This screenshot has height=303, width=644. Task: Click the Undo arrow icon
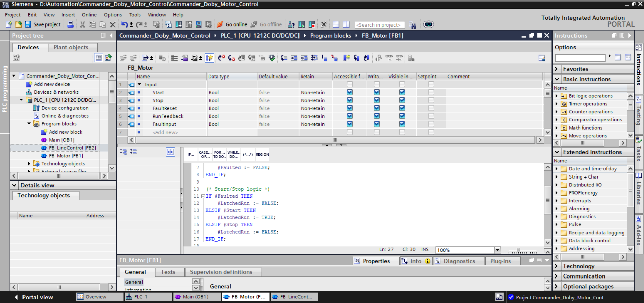[124, 24]
